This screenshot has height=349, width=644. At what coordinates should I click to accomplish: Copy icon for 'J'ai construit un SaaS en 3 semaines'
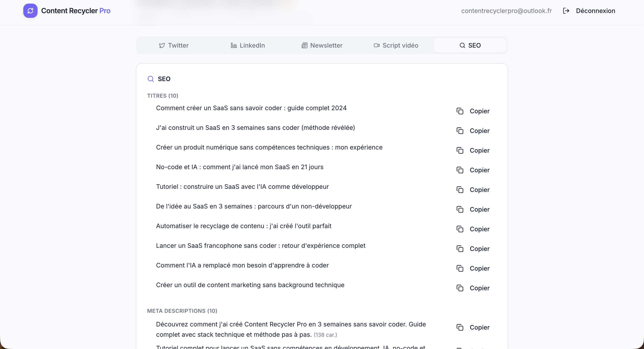click(460, 131)
